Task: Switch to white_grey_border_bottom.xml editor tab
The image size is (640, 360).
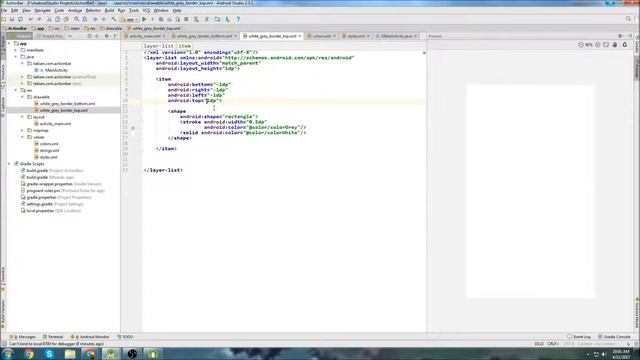Action: pyautogui.click(x=204, y=36)
